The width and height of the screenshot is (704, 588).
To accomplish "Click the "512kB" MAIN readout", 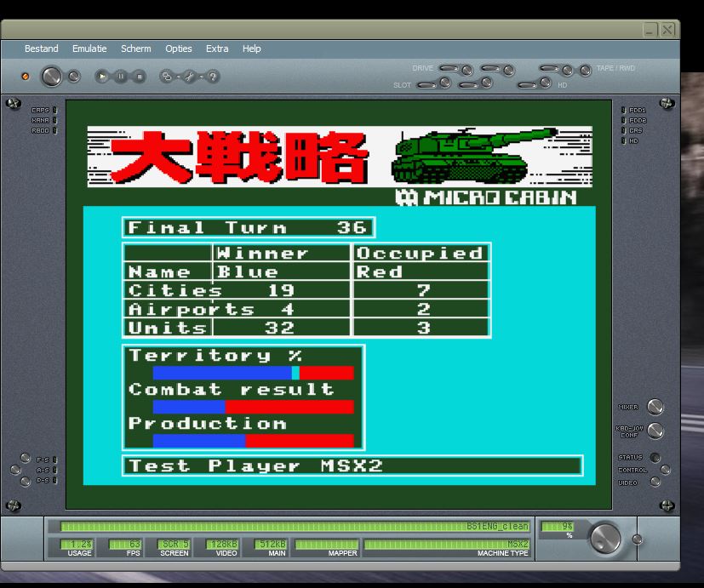I will [271, 544].
